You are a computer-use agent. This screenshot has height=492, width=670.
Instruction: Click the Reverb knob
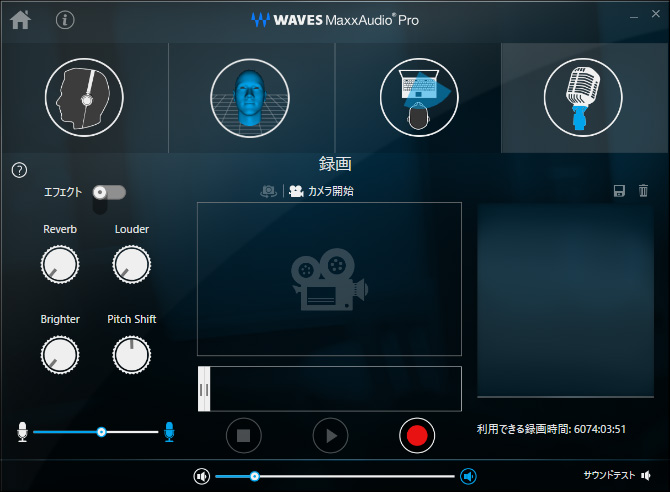coord(60,265)
